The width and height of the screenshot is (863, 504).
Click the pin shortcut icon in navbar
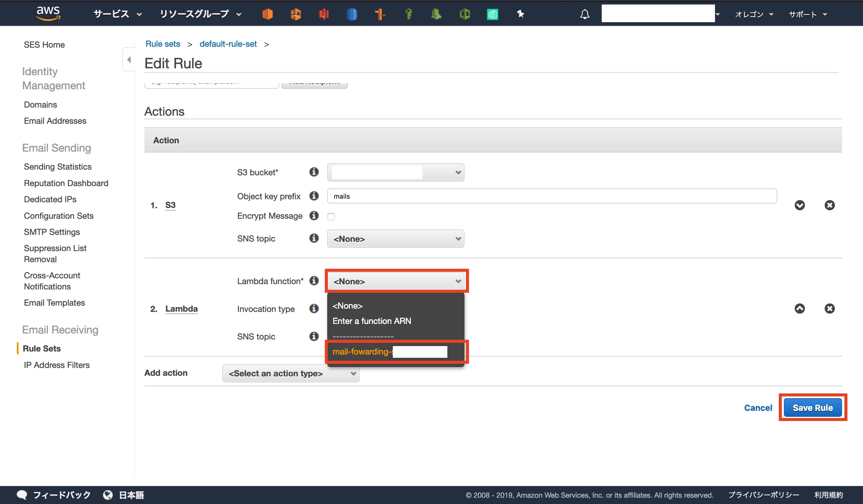(x=520, y=14)
